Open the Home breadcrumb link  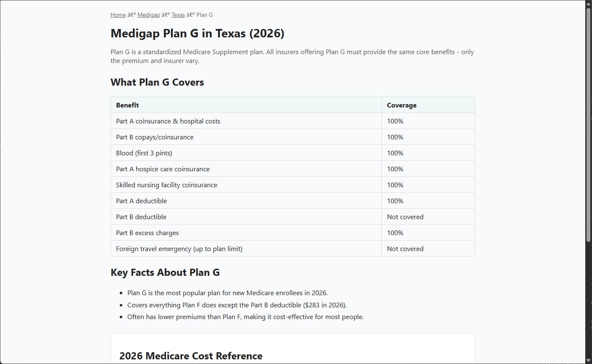(x=118, y=15)
